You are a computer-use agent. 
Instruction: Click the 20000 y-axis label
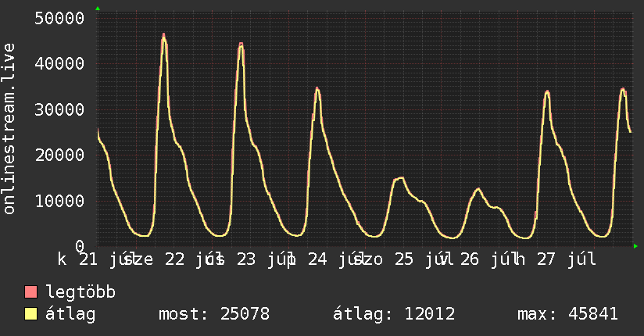pyautogui.click(x=59, y=155)
